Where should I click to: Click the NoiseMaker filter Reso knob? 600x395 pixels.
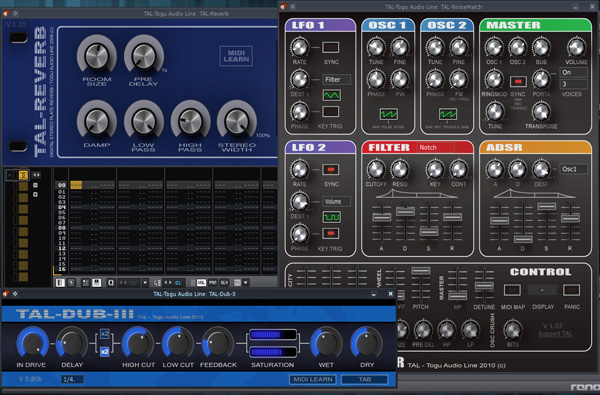click(399, 170)
